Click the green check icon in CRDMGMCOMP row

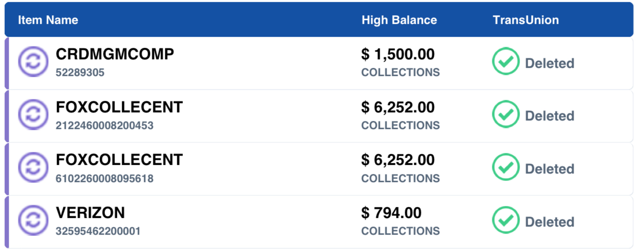506,62
